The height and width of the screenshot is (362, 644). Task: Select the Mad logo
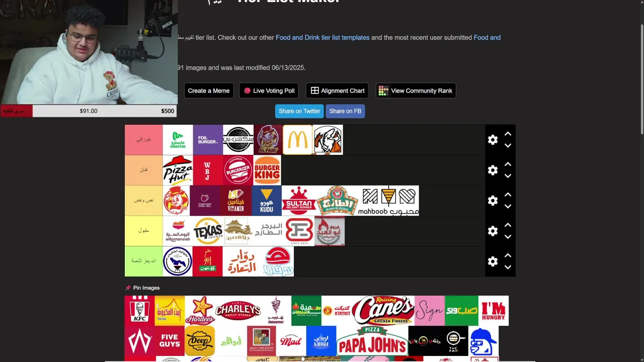(291, 341)
